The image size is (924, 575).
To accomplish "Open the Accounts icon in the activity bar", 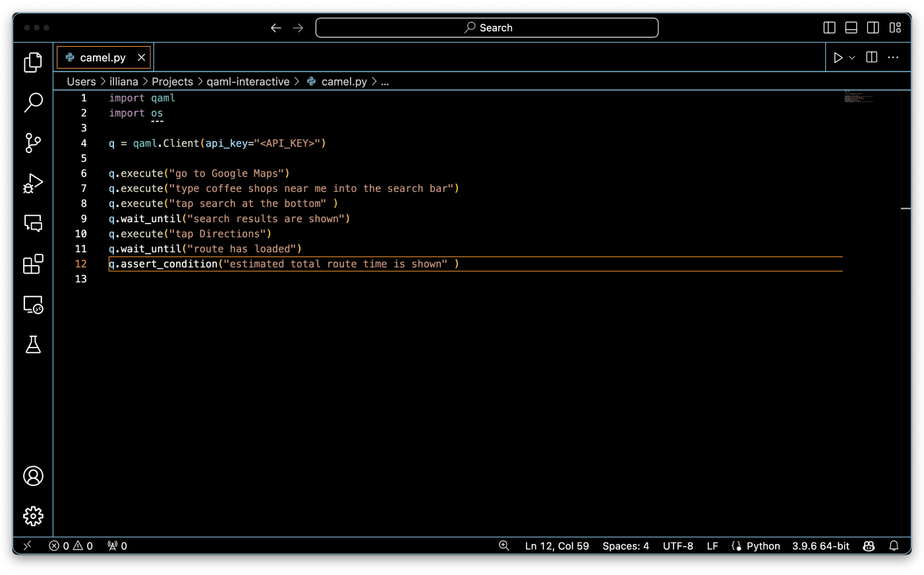I will pyautogui.click(x=33, y=475).
